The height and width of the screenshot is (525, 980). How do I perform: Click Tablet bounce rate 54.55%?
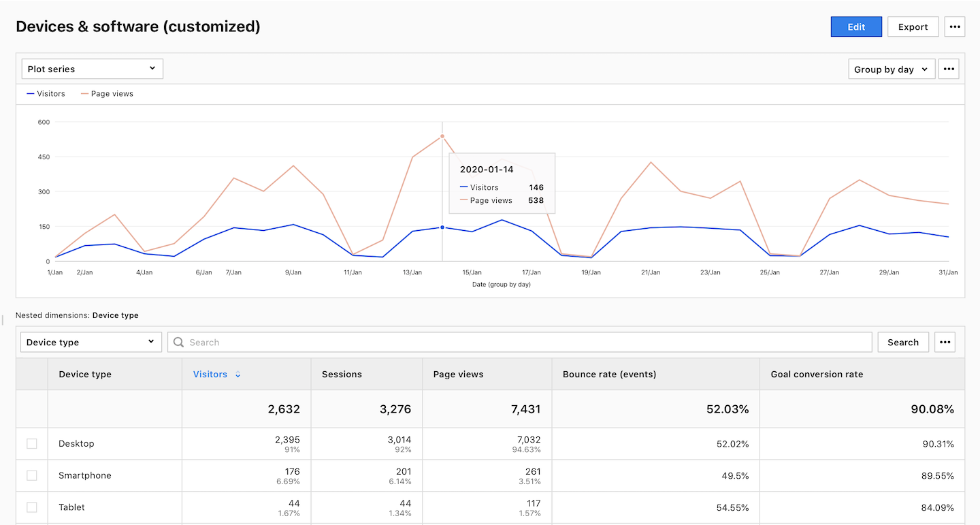[x=731, y=507]
